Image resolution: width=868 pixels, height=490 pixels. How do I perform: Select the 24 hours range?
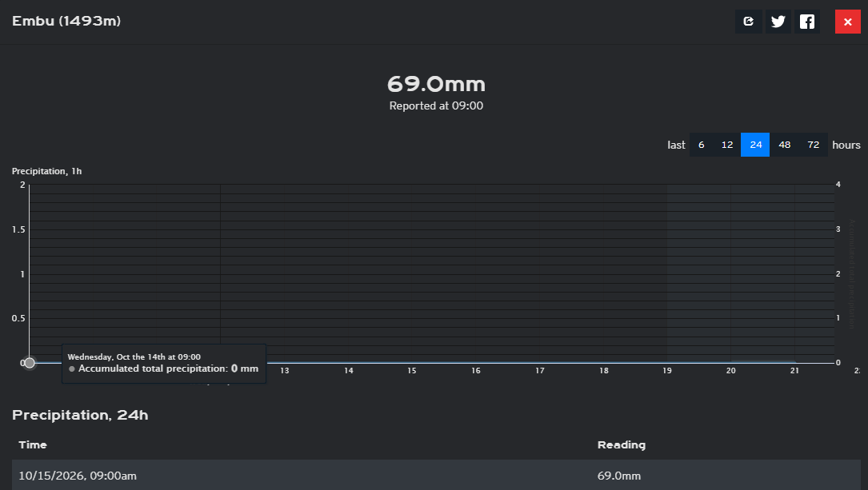coord(756,145)
